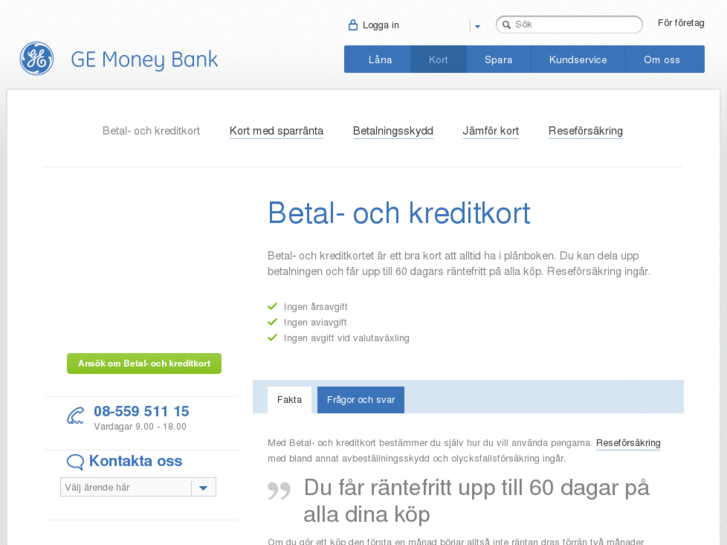
Task: Click the text Vardagar 9.00 - 18.00
Action: (140, 427)
